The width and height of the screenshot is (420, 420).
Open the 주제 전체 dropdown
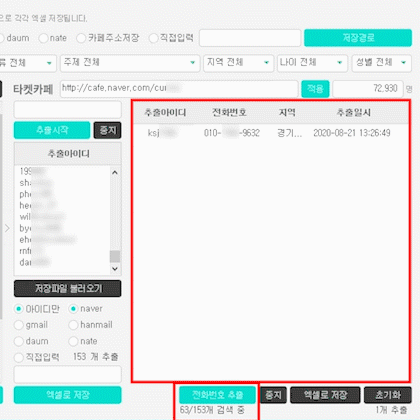pos(130,63)
